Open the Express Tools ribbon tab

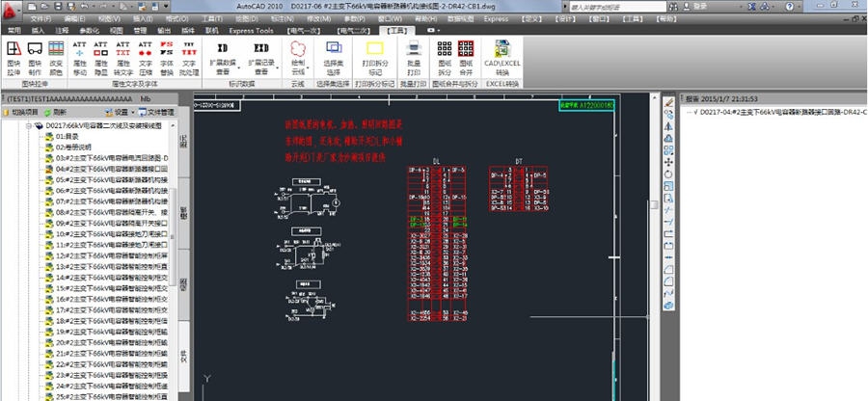pyautogui.click(x=251, y=31)
